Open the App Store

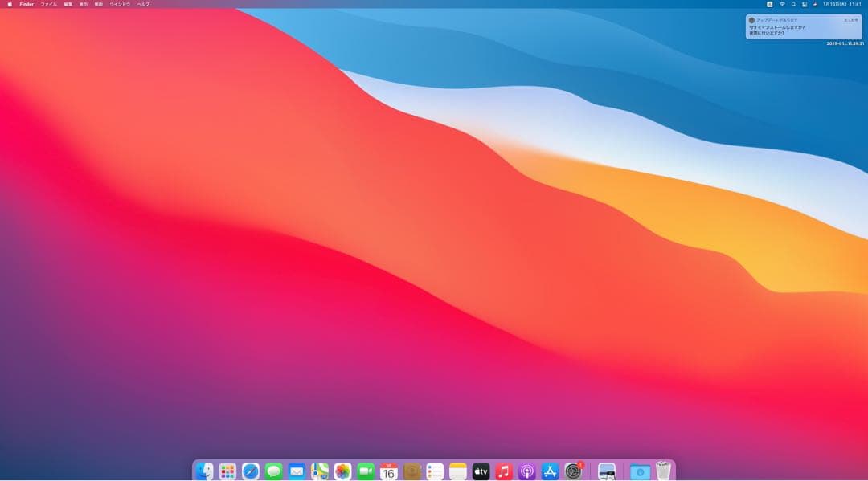548,472
